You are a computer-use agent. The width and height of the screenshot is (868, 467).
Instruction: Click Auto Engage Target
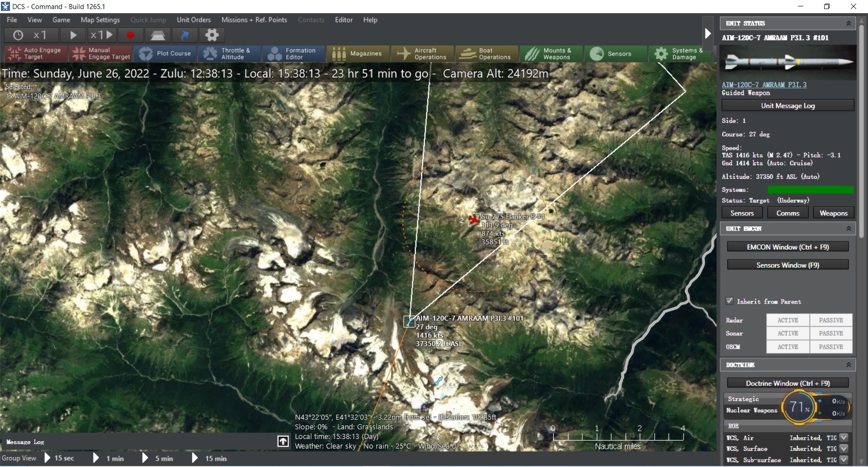coord(36,53)
